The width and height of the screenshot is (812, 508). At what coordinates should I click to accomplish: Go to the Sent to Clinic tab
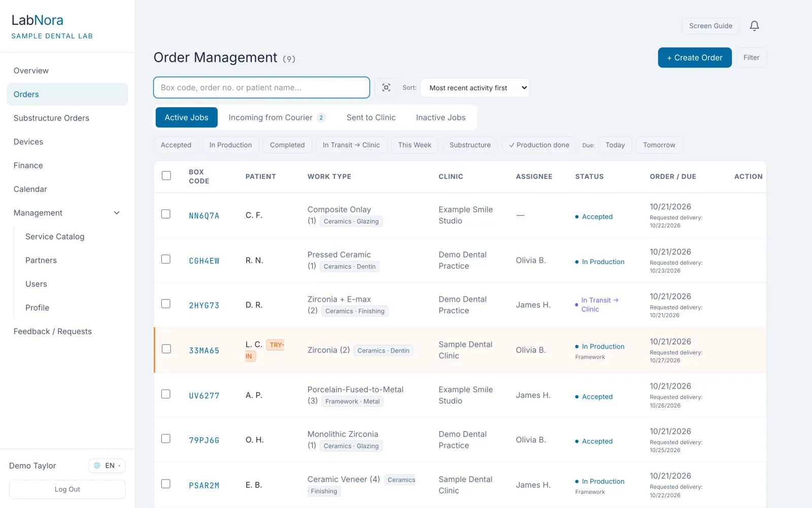pos(371,117)
